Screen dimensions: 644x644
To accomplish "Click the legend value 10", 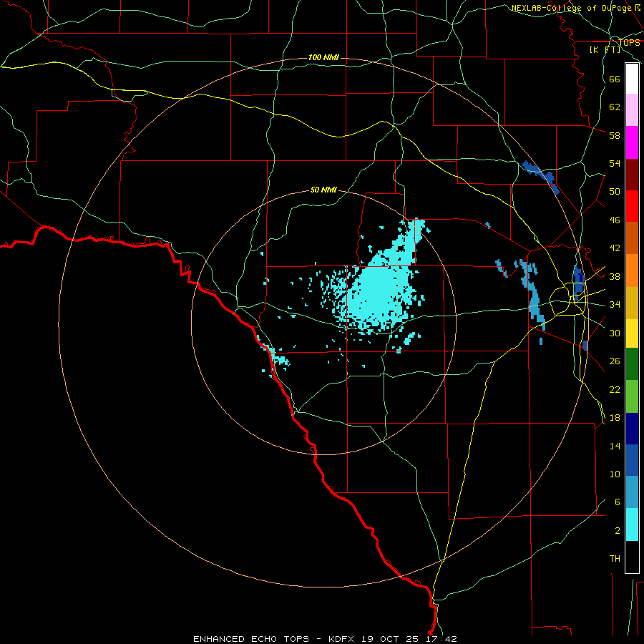I will (615, 474).
